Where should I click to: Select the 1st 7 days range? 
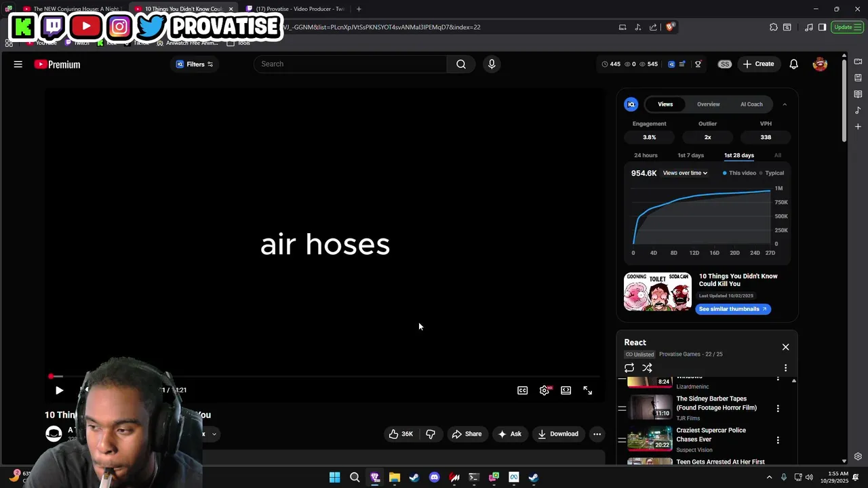[x=690, y=155]
